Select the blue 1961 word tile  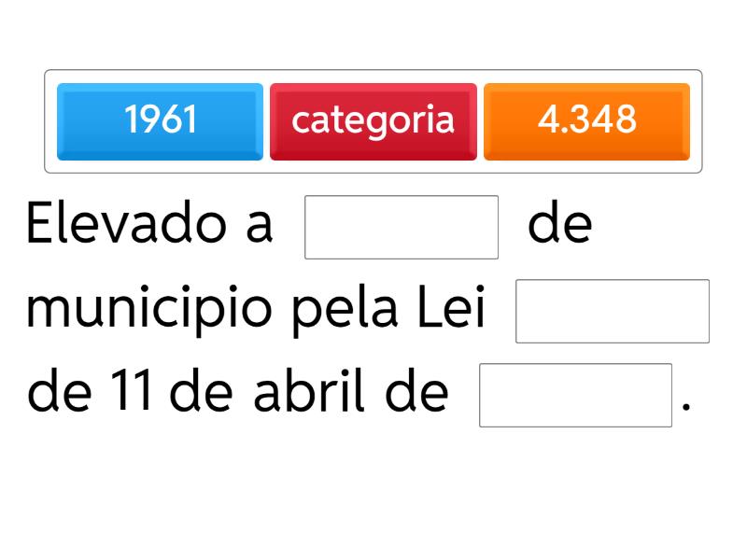[160, 121]
